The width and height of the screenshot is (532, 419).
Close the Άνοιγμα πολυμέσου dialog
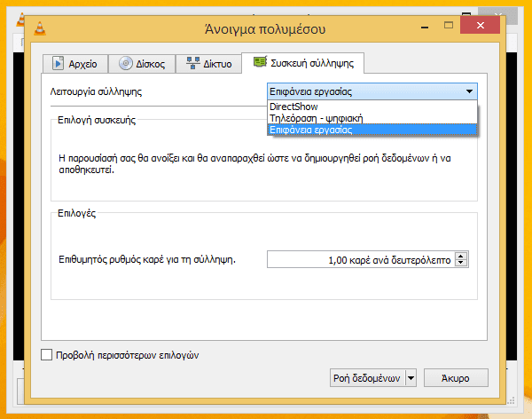(x=480, y=25)
